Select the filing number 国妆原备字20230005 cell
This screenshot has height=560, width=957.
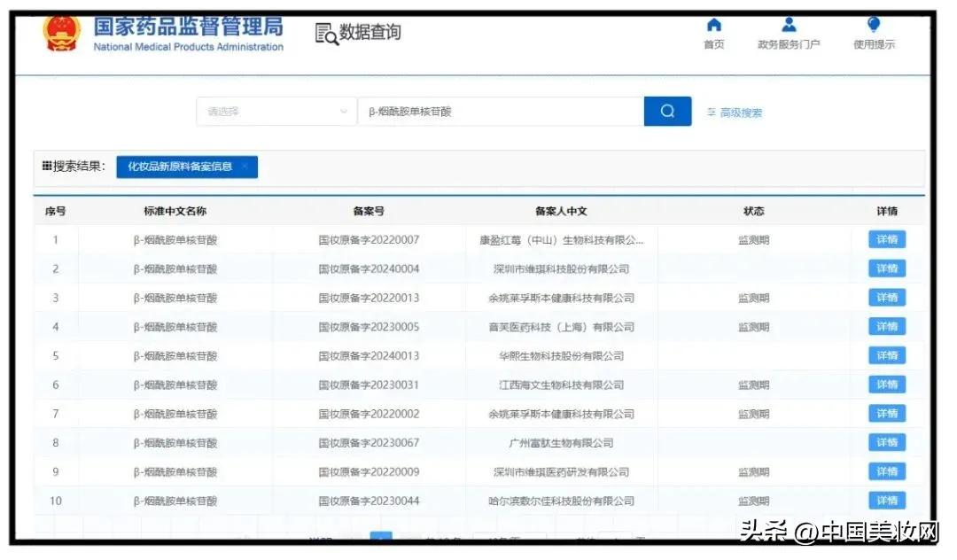pos(369,327)
